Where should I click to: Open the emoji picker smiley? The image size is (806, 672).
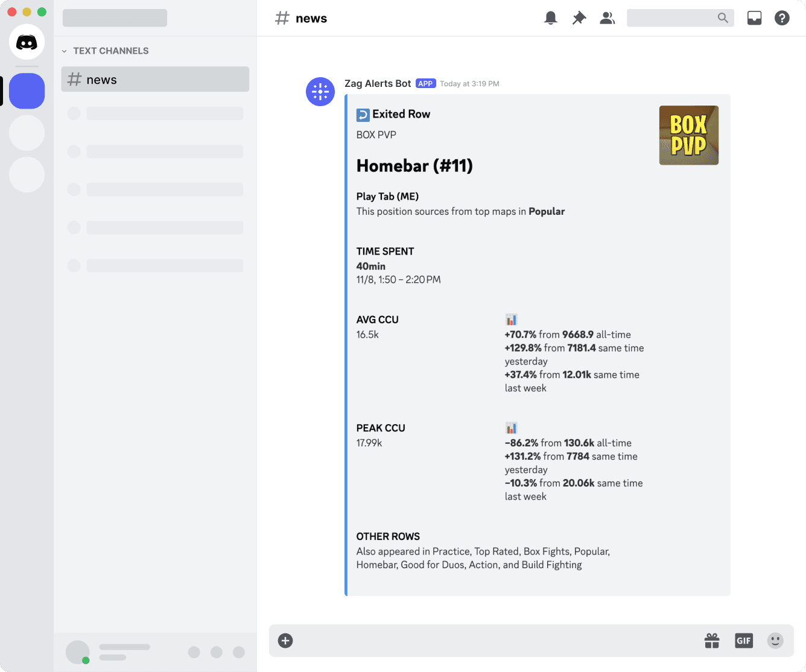pos(775,641)
